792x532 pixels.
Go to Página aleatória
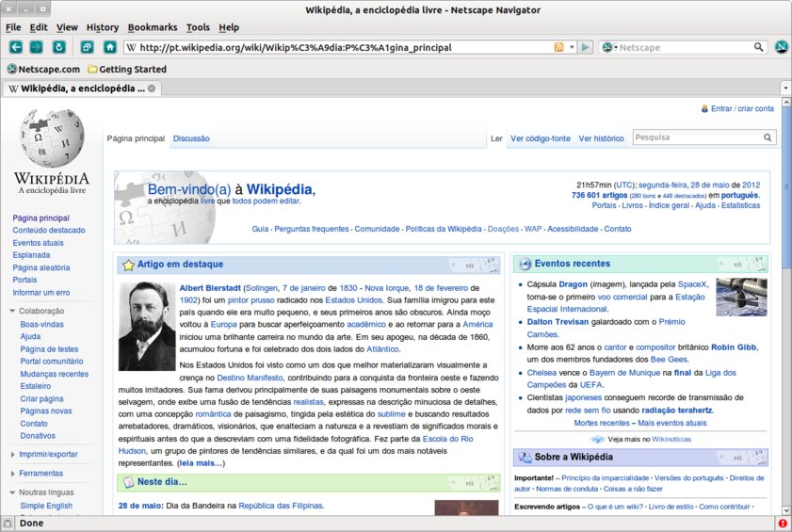tap(41, 267)
